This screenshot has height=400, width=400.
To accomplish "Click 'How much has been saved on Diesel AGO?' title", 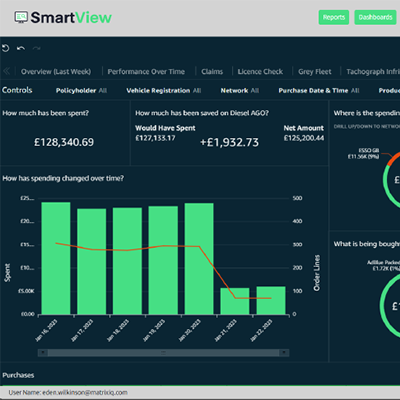I will coord(202,113).
